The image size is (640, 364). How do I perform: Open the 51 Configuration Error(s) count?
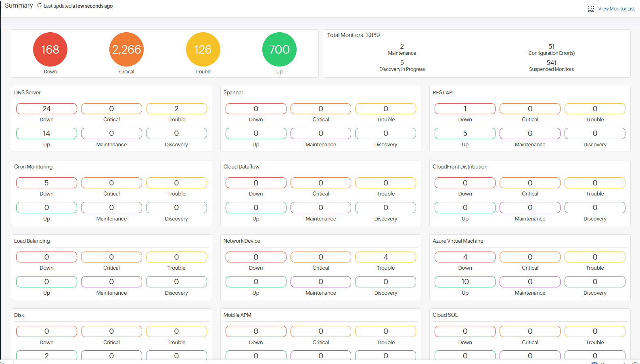pyautogui.click(x=551, y=47)
